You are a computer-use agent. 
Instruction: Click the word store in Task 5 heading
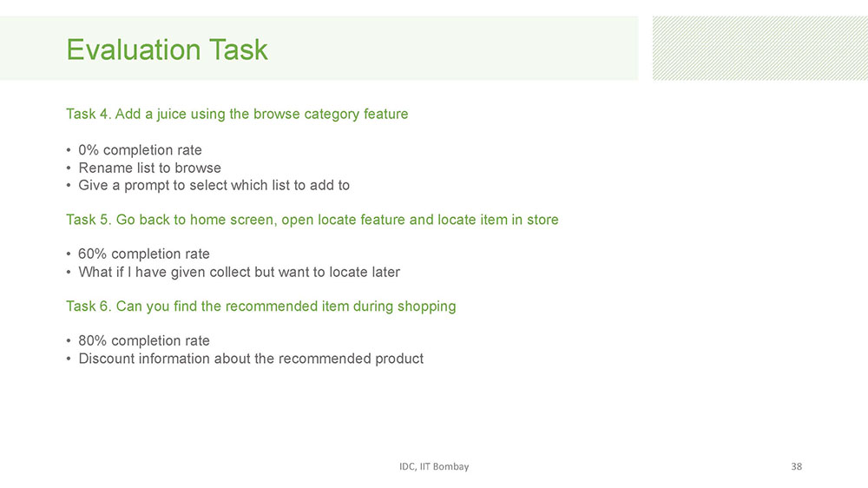542,220
